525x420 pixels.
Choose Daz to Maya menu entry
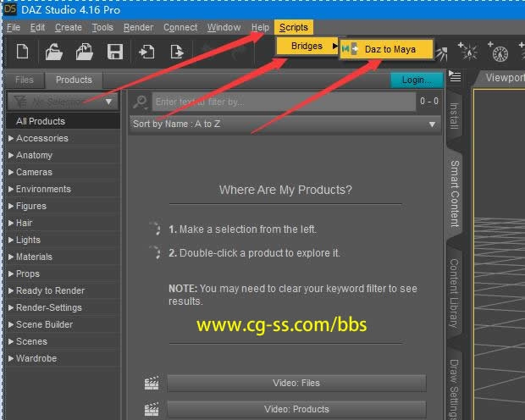point(390,49)
